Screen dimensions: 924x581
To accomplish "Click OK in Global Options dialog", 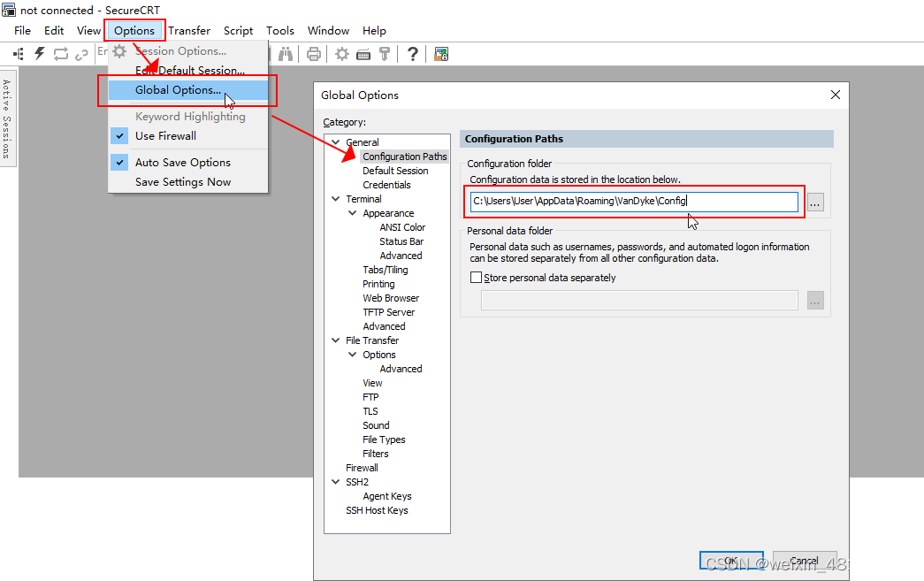I will tap(731, 561).
